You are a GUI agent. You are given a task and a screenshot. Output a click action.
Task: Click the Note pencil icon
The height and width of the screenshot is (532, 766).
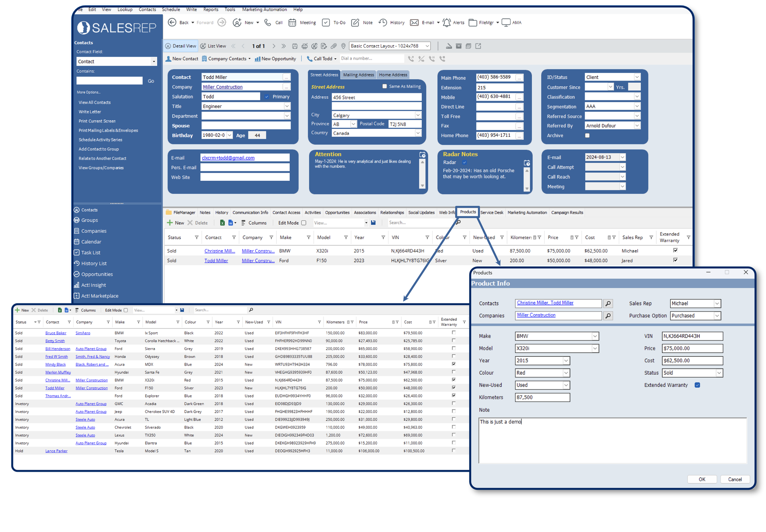click(355, 23)
